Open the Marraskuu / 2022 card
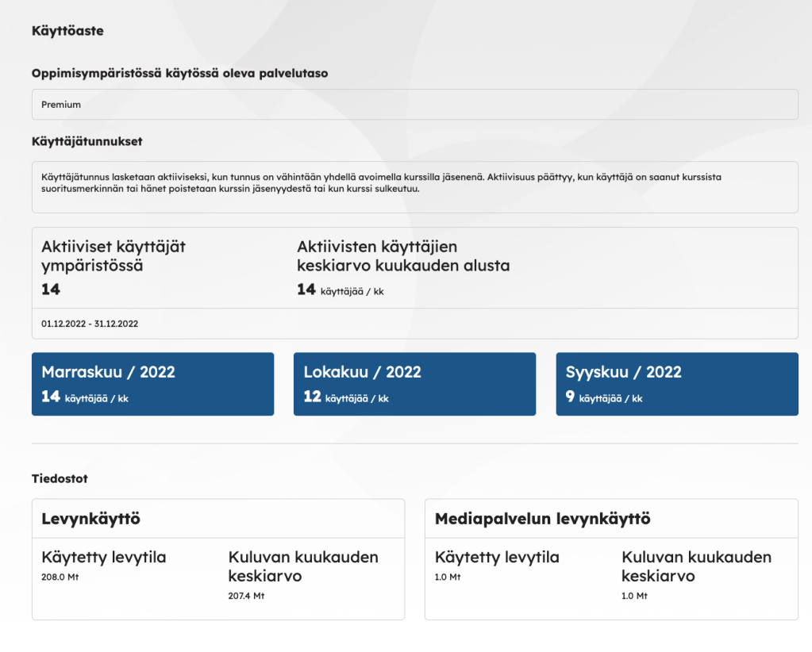The width and height of the screenshot is (812, 652). click(152, 384)
